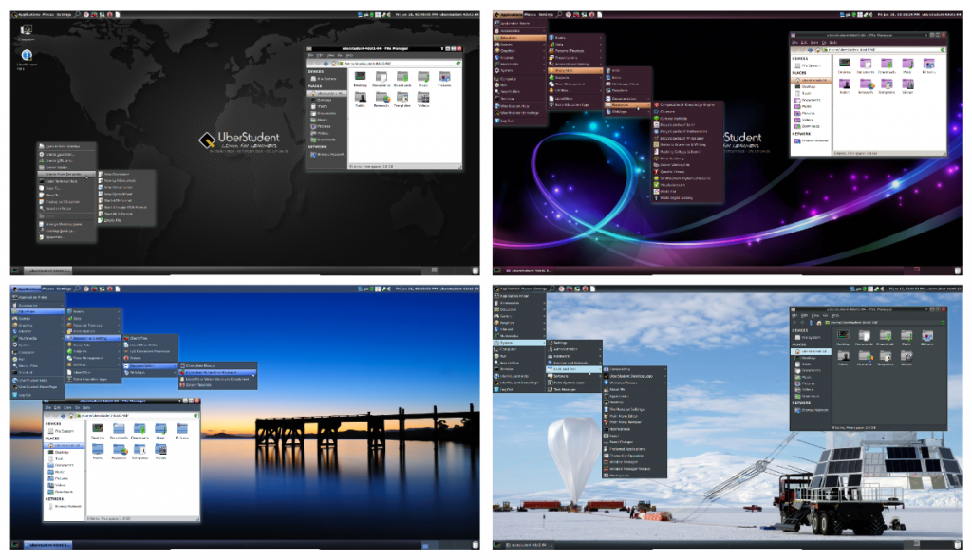
Task: Open Downloads folder in the purple-themed File Manager
Action: click(887, 64)
